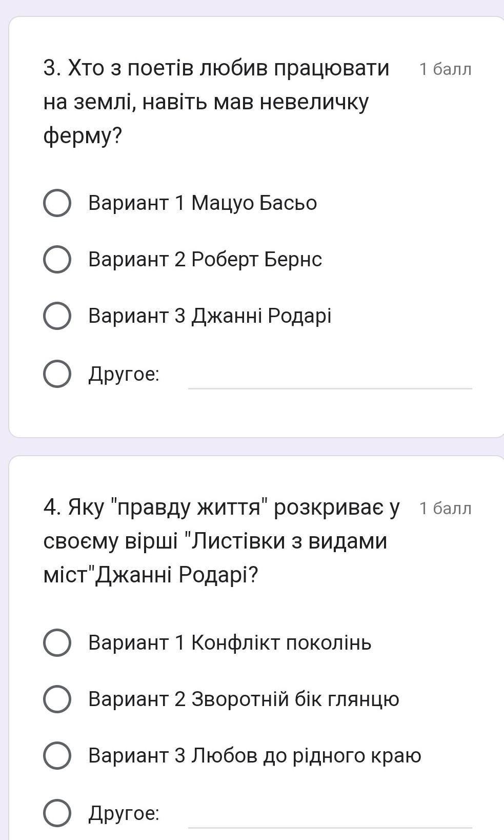
Task: Focus the 'Другое' text field in question 4
Action: (330, 816)
